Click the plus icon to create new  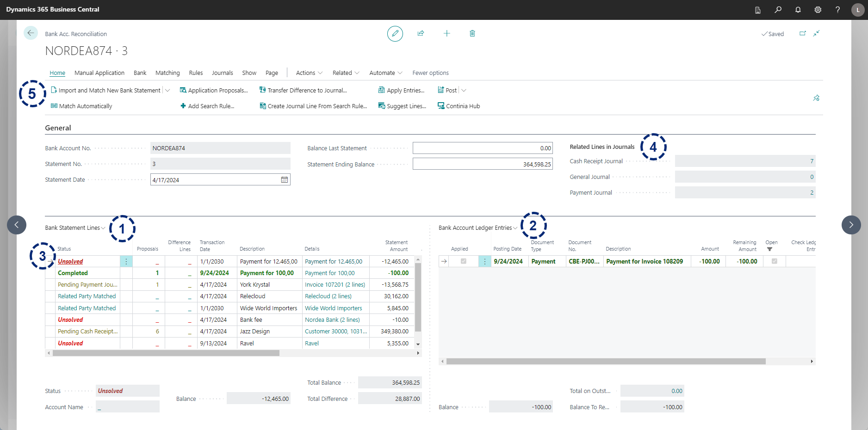coord(446,33)
